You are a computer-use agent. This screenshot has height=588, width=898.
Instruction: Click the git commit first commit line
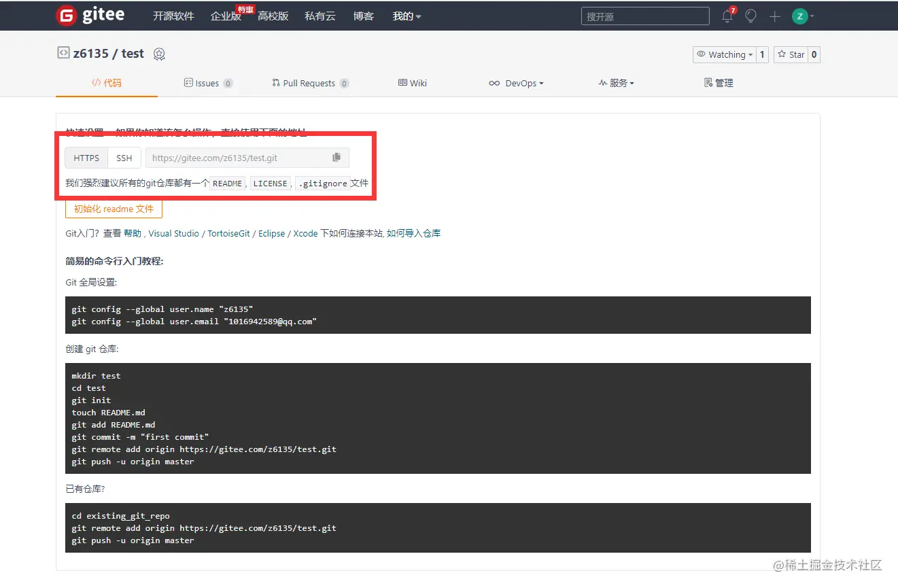(140, 437)
